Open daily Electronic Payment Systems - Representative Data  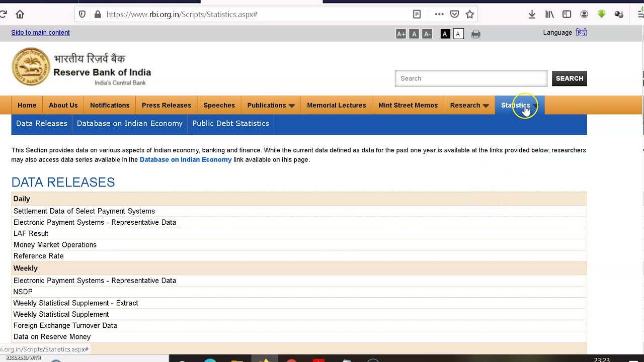click(95, 222)
